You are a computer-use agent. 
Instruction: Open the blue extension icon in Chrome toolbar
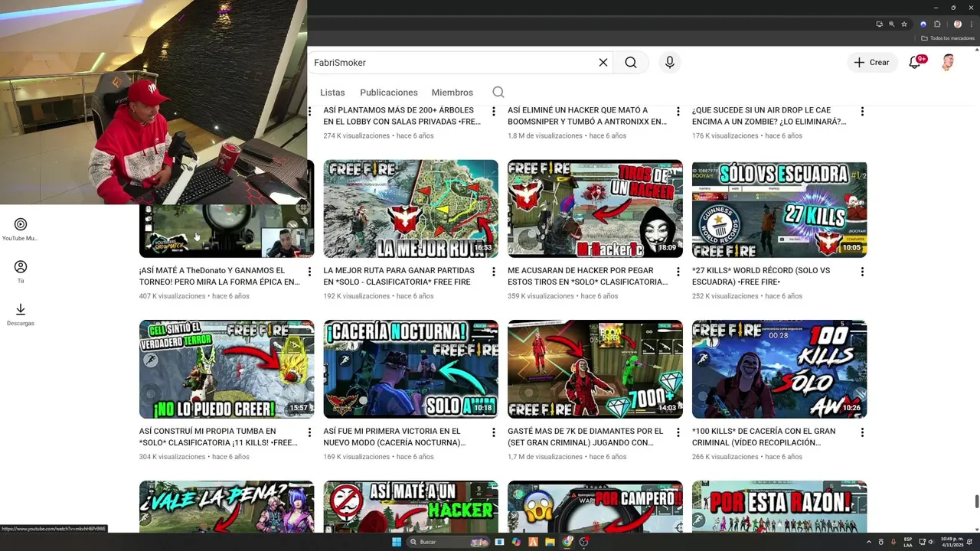click(x=923, y=24)
